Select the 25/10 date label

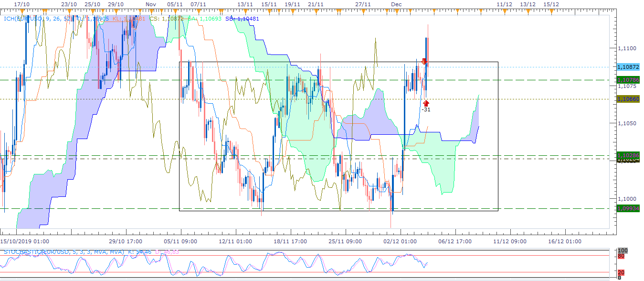[92, 4]
